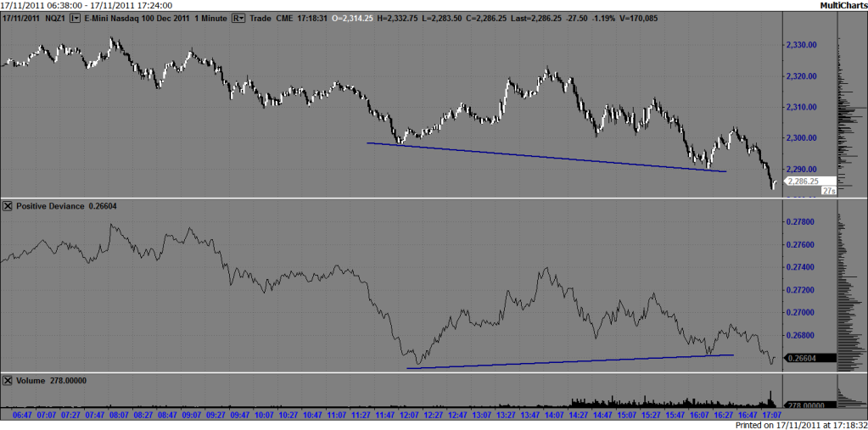
Task: Click the 27s bar countdown label
Action: pyautogui.click(x=827, y=192)
